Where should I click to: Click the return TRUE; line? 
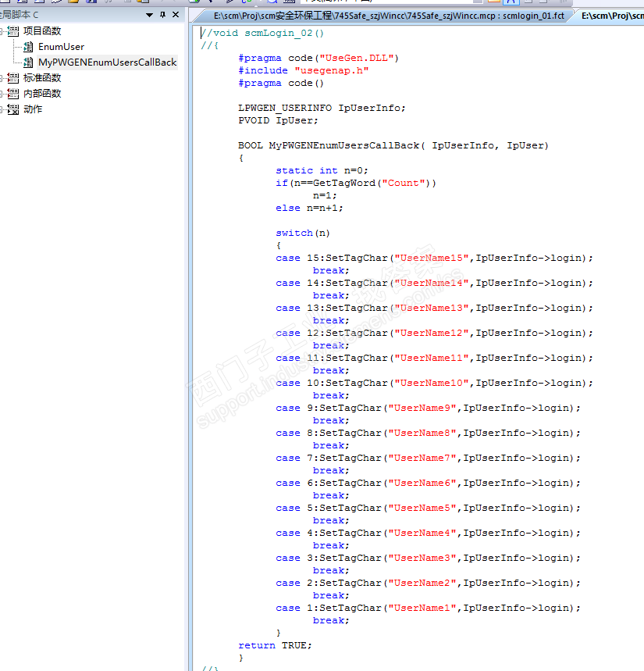pos(275,645)
